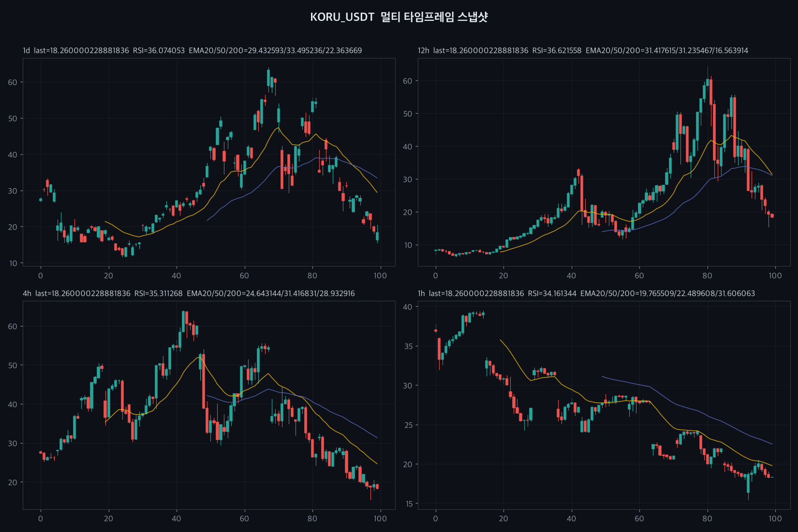This screenshot has height=532, width=798.
Task: Click the KORU_USDT main chart title
Action: [x=399, y=17]
